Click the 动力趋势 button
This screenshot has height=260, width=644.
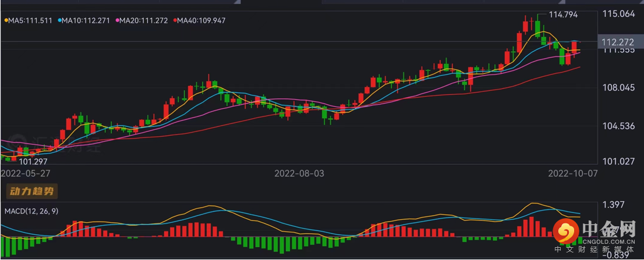coord(31,191)
